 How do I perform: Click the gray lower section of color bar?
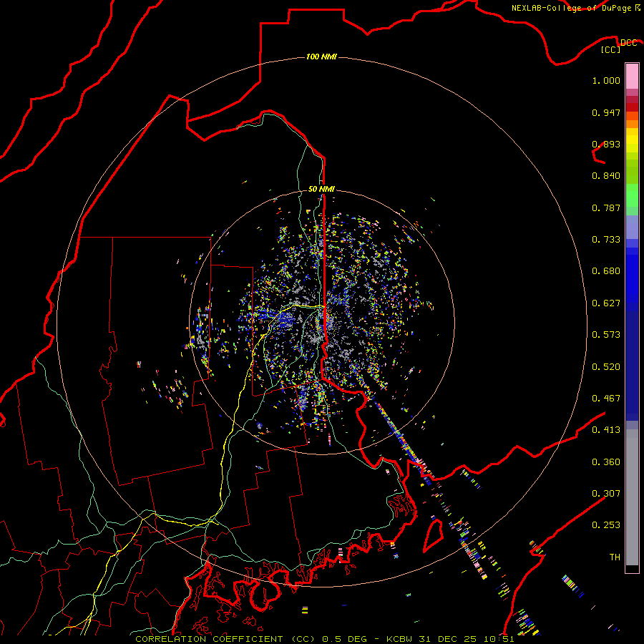pyautogui.click(x=632, y=497)
